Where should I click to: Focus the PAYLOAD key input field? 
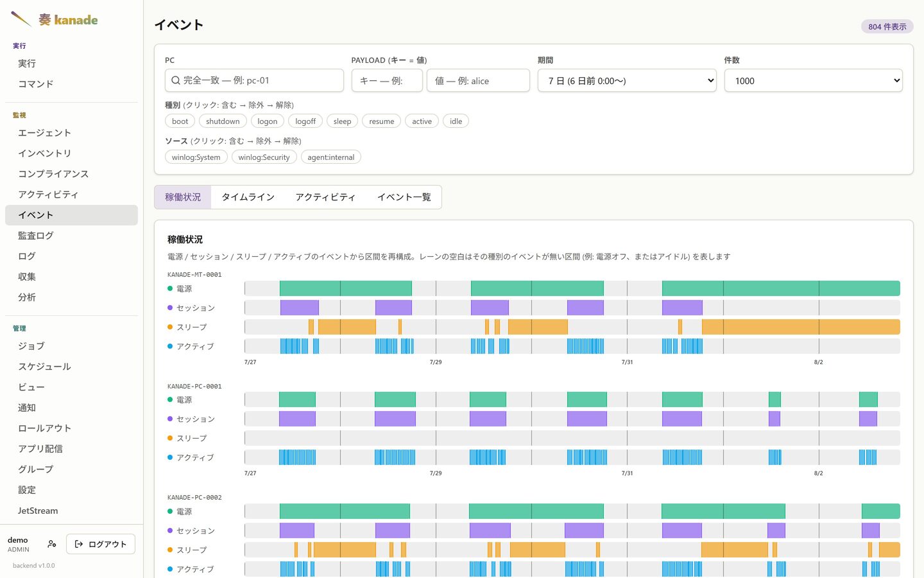pyautogui.click(x=387, y=80)
